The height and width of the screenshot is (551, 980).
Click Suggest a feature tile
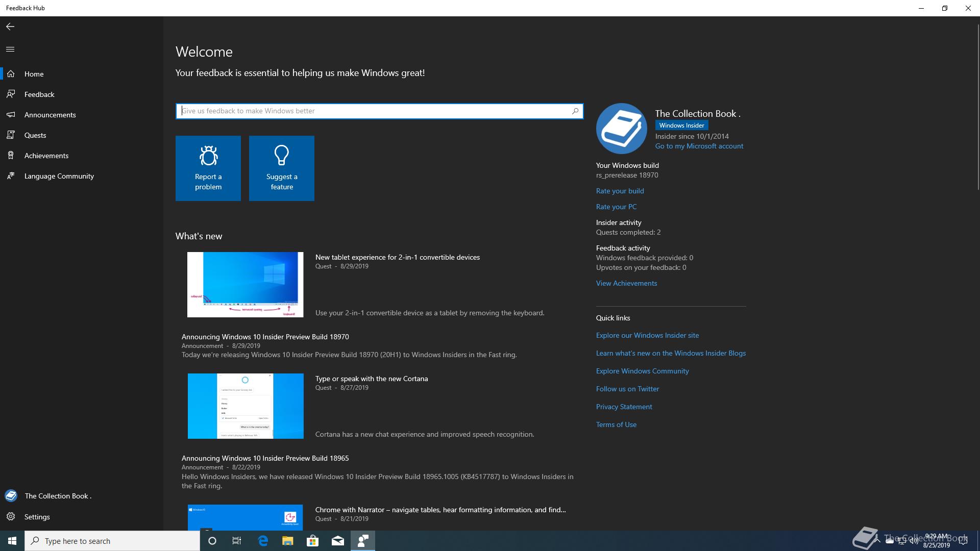(282, 168)
